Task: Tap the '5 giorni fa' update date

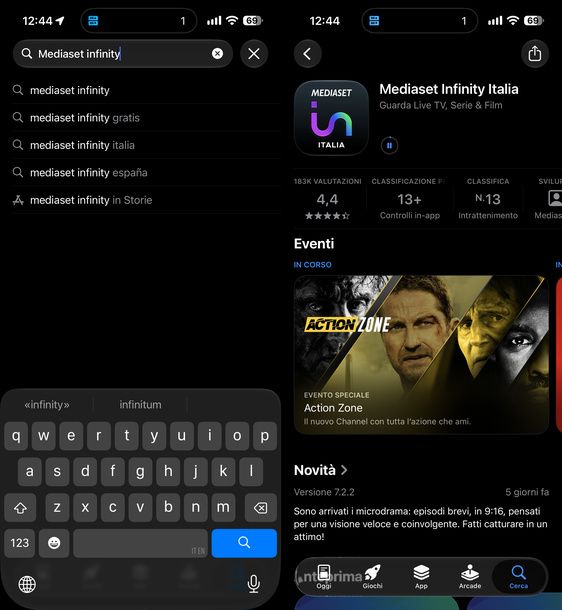Action: [x=527, y=492]
